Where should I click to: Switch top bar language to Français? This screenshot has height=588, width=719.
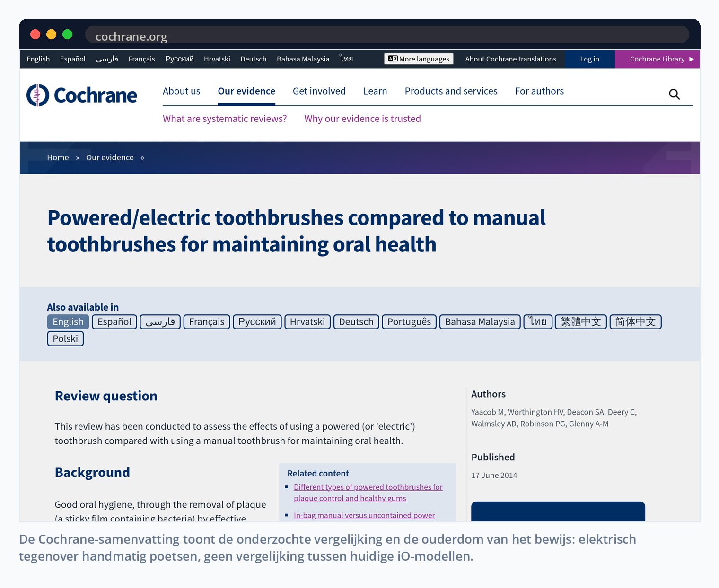(142, 59)
